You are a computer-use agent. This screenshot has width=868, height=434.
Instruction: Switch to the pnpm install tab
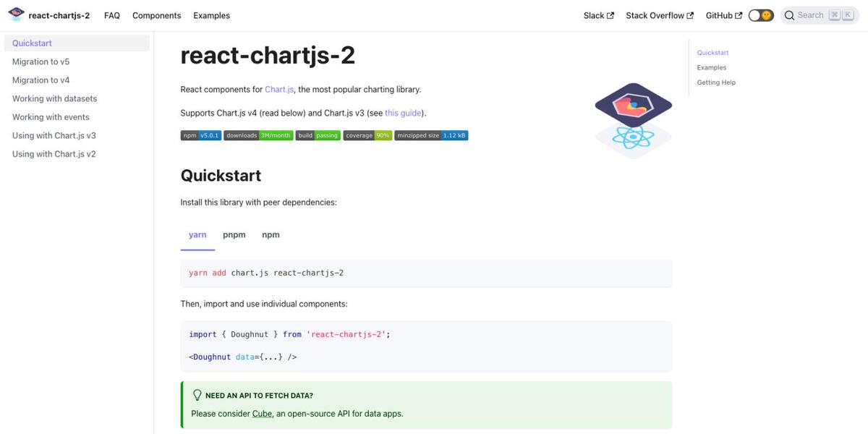[x=234, y=234]
